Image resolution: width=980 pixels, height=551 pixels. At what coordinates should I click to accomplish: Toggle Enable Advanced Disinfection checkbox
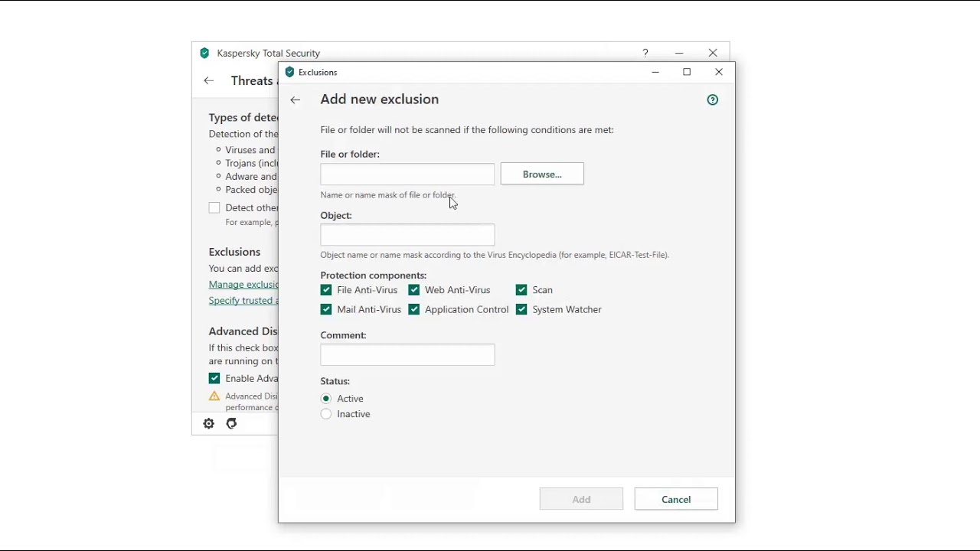click(214, 378)
